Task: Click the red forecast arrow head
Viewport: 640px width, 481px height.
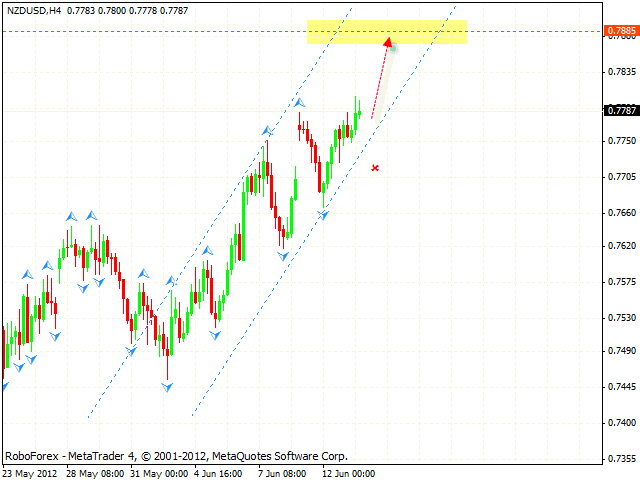Action: [x=387, y=42]
